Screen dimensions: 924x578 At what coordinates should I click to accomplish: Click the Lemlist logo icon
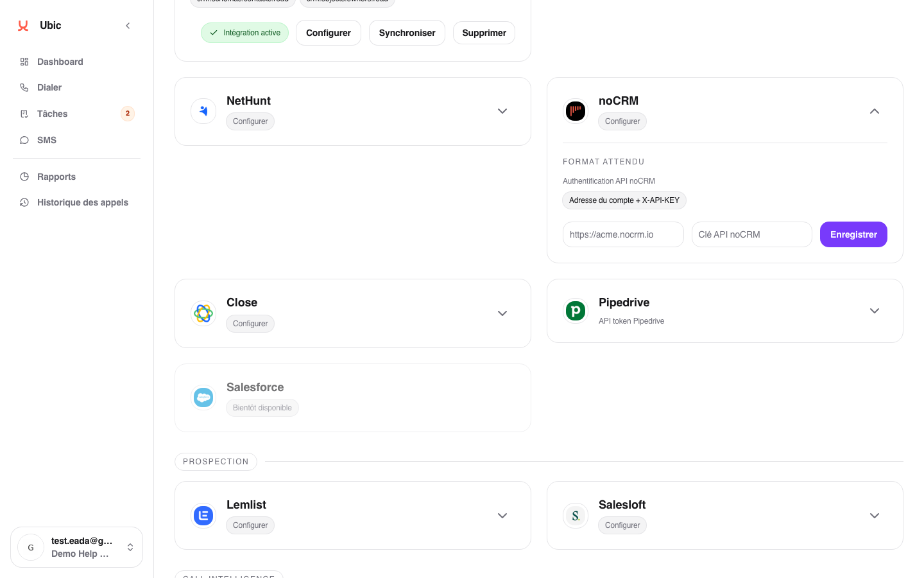(203, 515)
